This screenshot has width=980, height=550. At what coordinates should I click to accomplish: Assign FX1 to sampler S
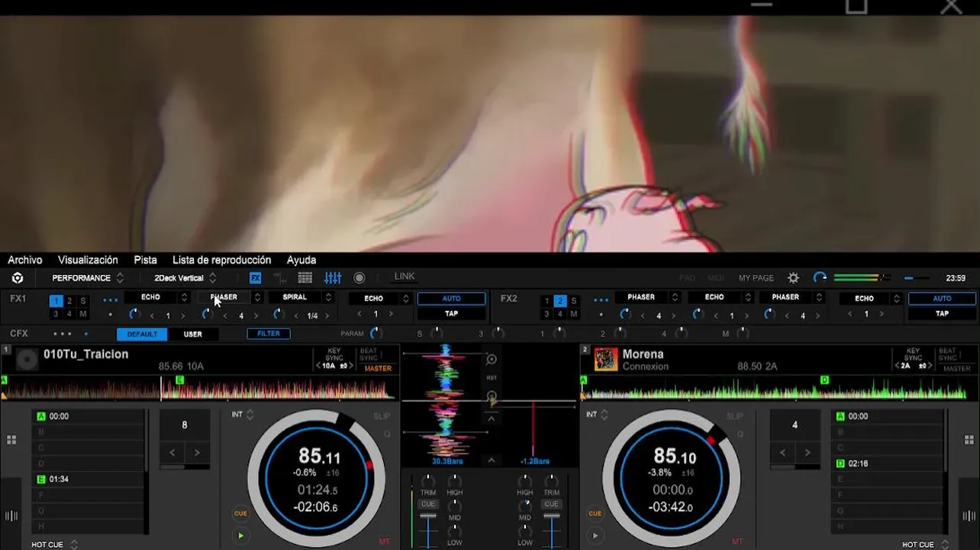coord(83,301)
